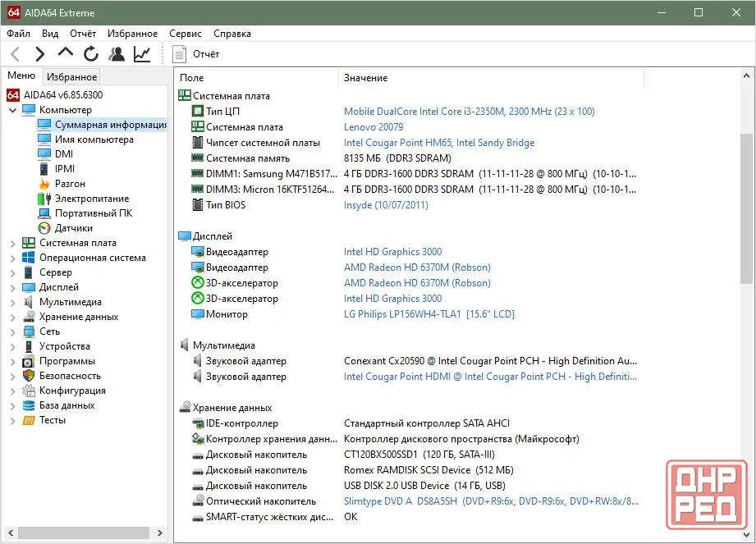The height and width of the screenshot is (544, 756).
Task: Select the Портативный ПК laptop icon
Action: 44,213
